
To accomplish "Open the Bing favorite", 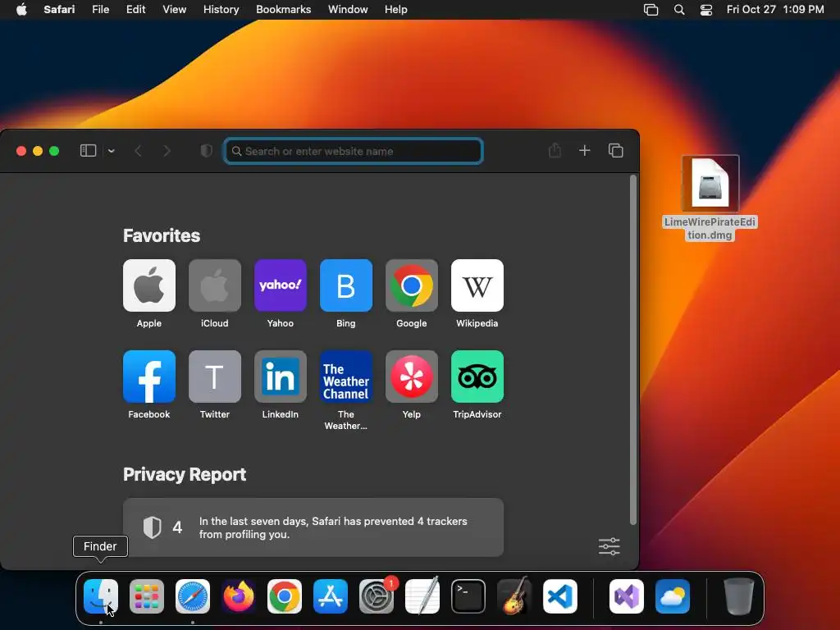I will 346,285.
